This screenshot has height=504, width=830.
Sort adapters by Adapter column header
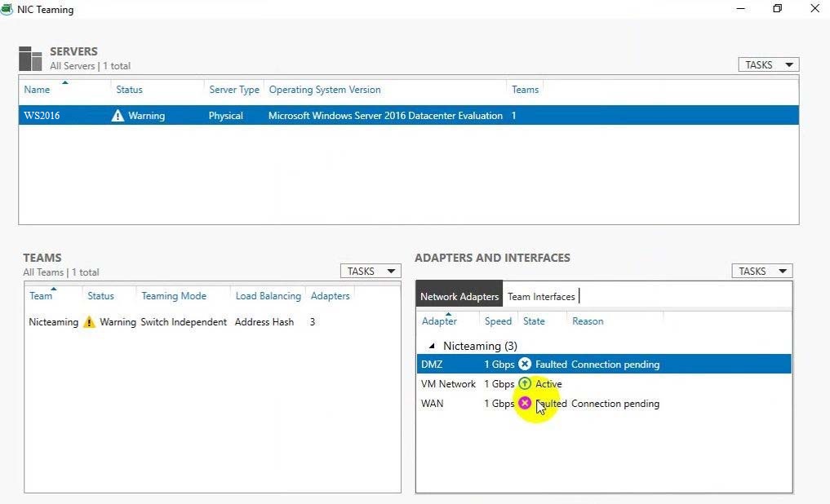439,321
